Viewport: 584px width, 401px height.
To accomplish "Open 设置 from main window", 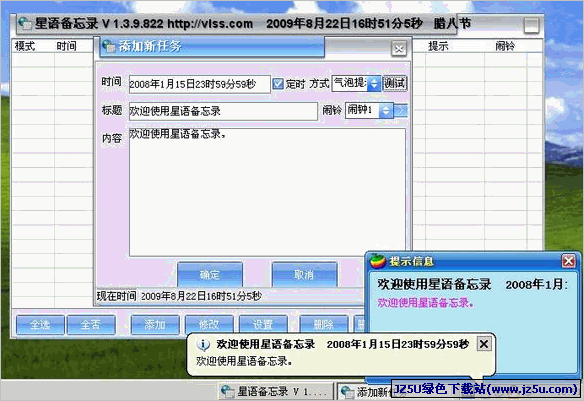I will tap(263, 325).
